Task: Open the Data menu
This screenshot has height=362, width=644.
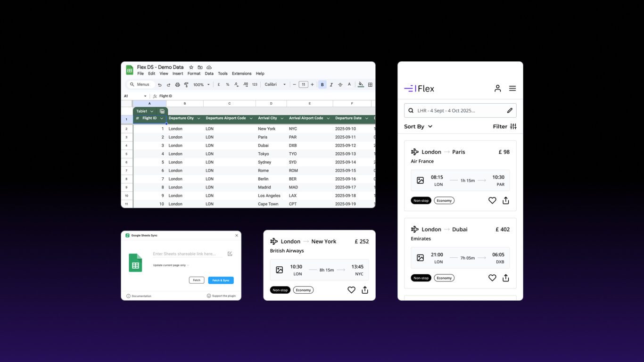Action: [209, 74]
